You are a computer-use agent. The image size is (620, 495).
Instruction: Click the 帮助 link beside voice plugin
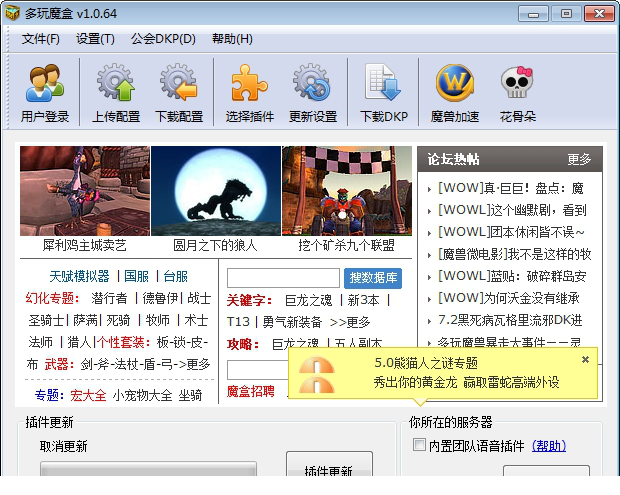(x=549, y=446)
